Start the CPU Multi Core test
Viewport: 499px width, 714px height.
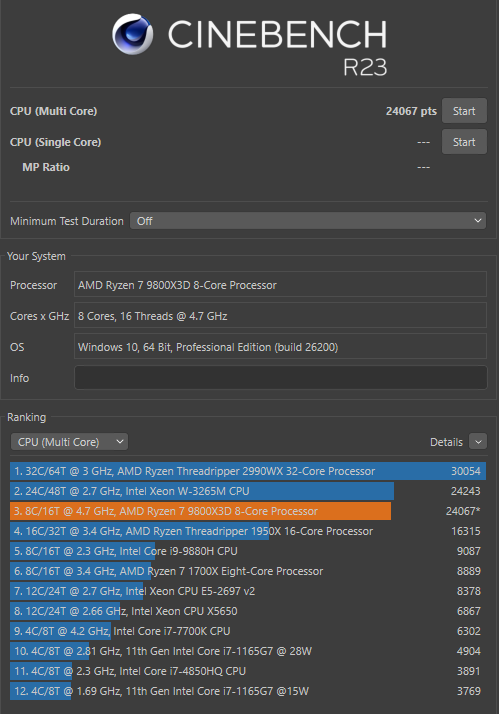(x=464, y=111)
